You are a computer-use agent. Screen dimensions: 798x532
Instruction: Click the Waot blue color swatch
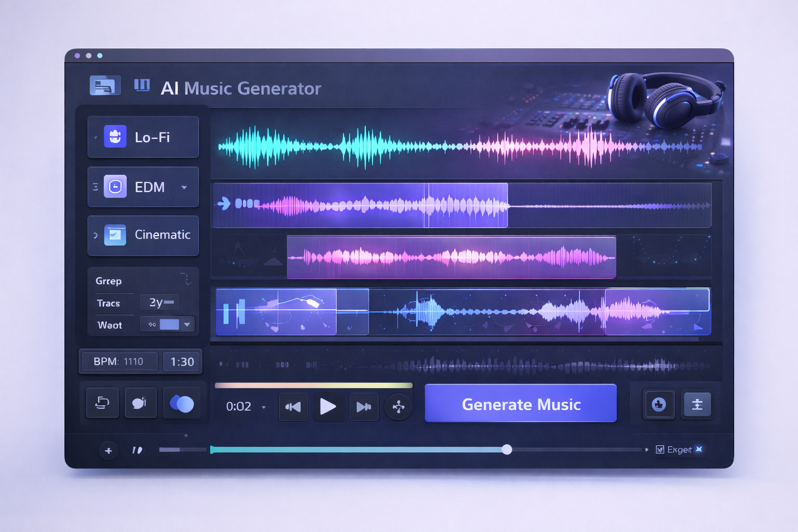click(x=169, y=325)
